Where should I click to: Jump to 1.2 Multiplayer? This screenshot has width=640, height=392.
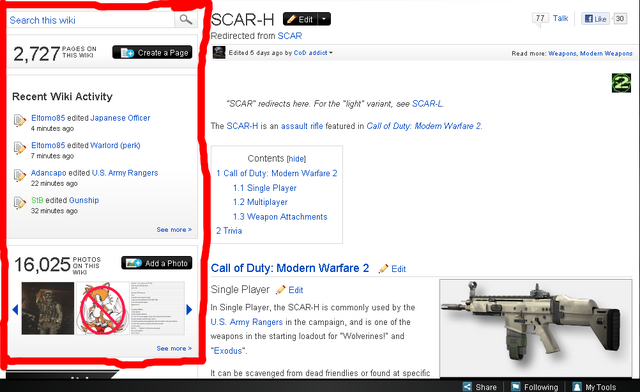(x=260, y=202)
